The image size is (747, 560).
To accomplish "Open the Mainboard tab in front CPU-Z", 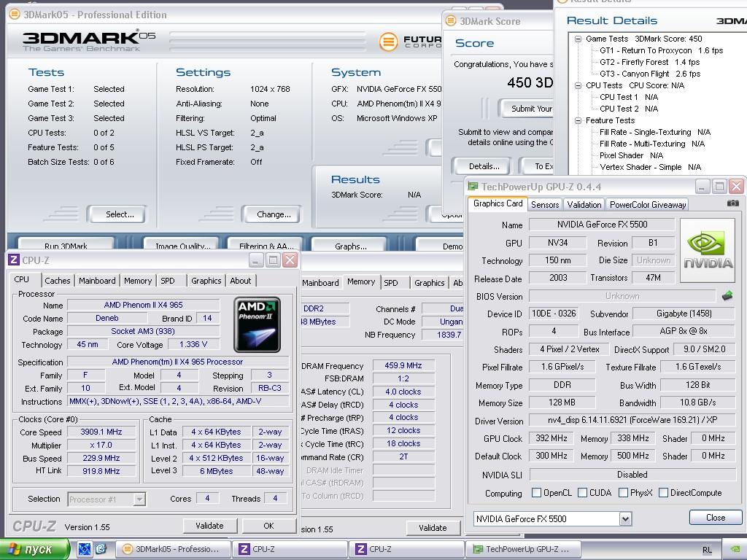I will (x=97, y=281).
